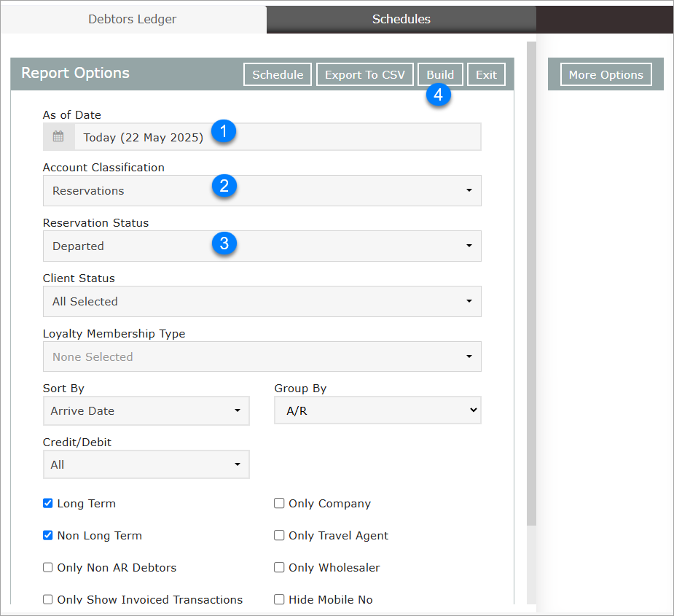This screenshot has height=616, width=674.
Task: Uncheck the Long Term checkbox
Action: pyautogui.click(x=48, y=504)
